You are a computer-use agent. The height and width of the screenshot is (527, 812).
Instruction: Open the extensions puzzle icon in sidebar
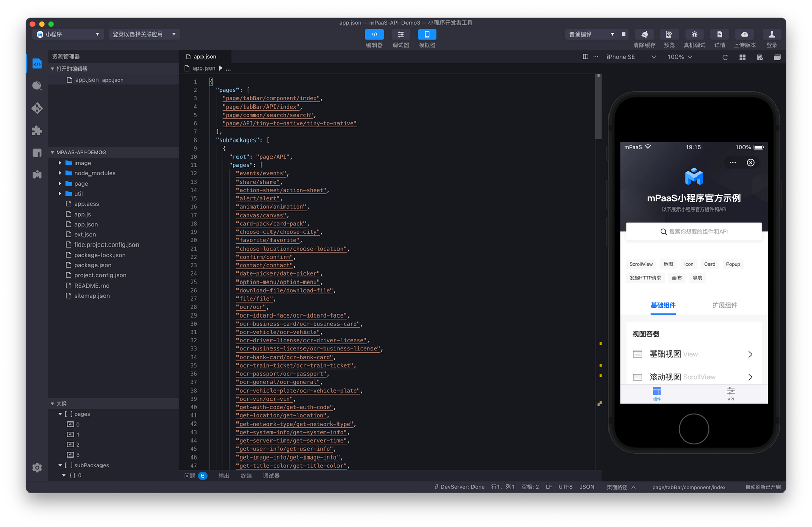coord(37,130)
